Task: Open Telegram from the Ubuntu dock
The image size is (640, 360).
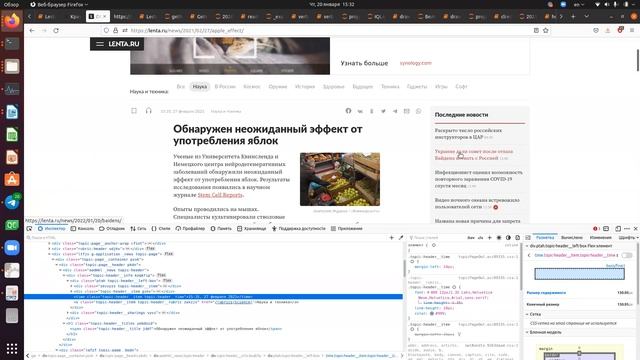Action: (x=12, y=202)
